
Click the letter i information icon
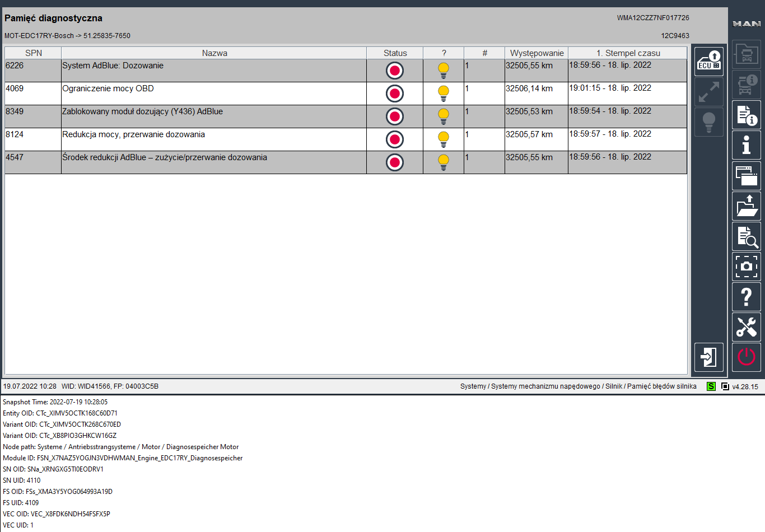click(747, 145)
